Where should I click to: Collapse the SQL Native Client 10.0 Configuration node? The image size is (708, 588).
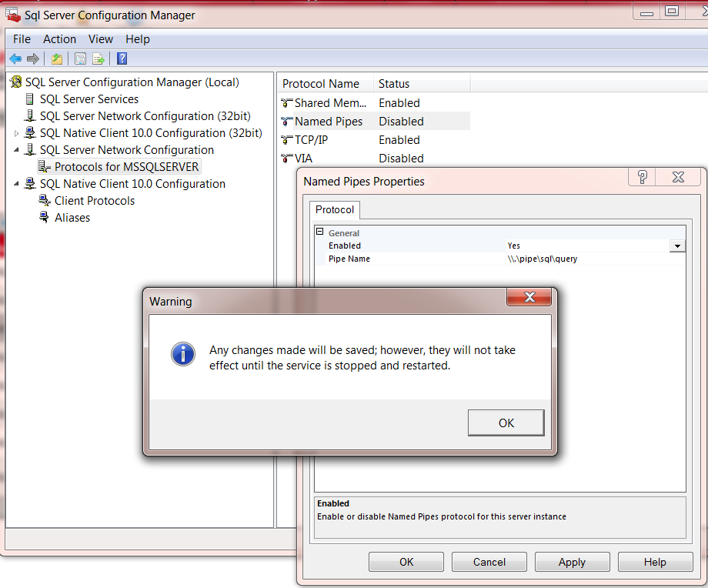[16, 184]
